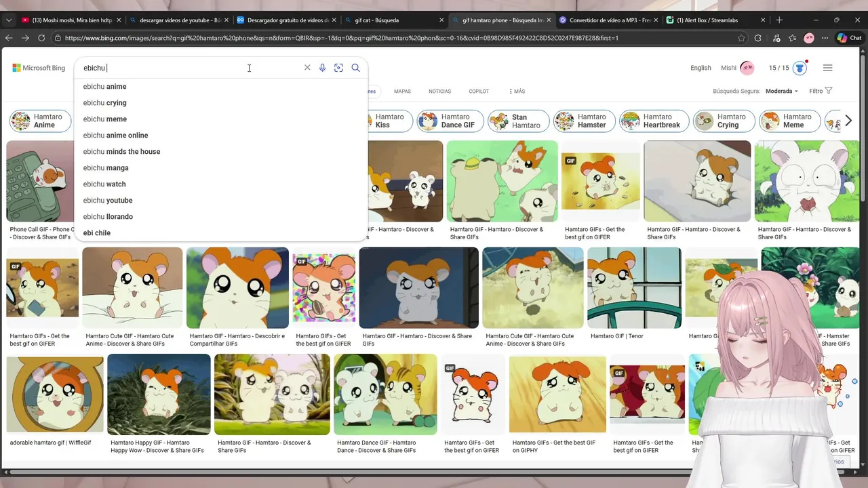Start voice search with microphone icon
The height and width of the screenshot is (488, 868).
322,68
